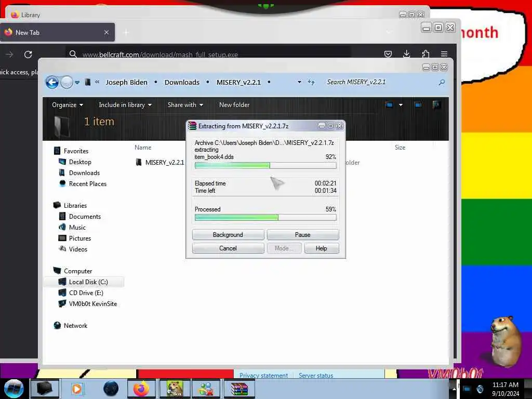Viewport: 532px width, 399px height.
Task: Pause the MISERY extraction
Action: point(303,235)
